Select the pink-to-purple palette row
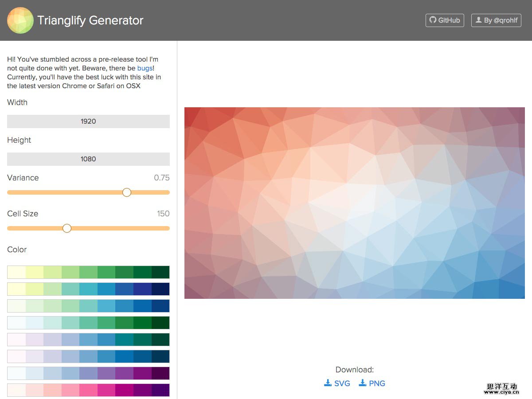The width and height of the screenshot is (532, 399). 88,390
